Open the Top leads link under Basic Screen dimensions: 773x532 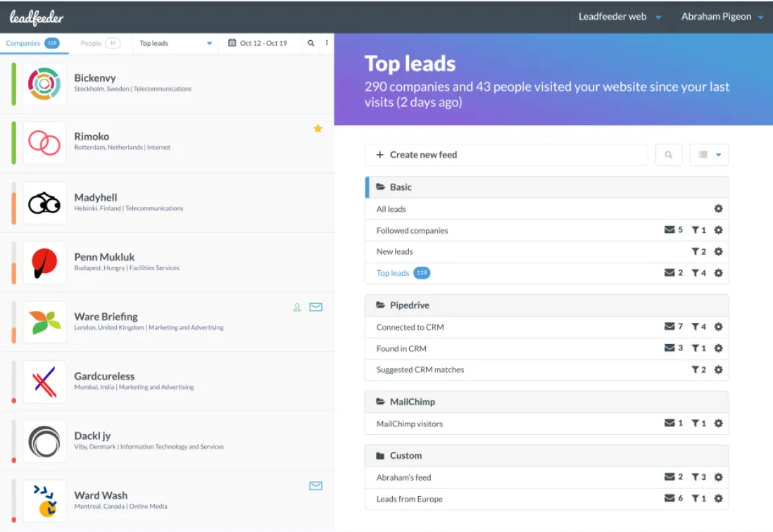(393, 272)
